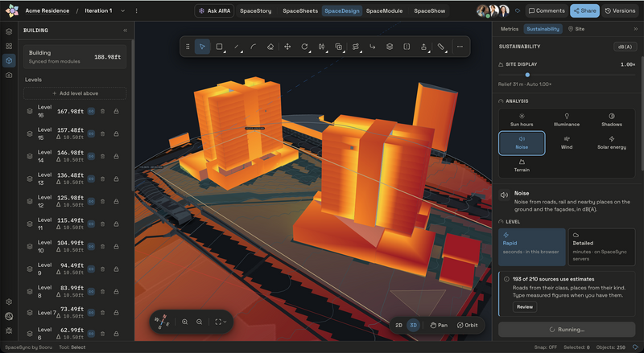Click Add level above

75,93
